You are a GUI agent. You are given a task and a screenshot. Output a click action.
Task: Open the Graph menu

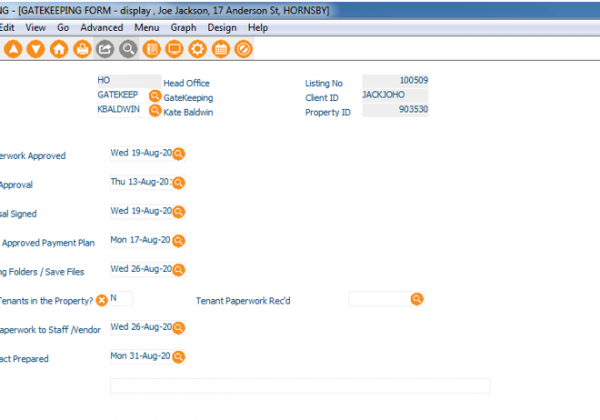tap(183, 28)
